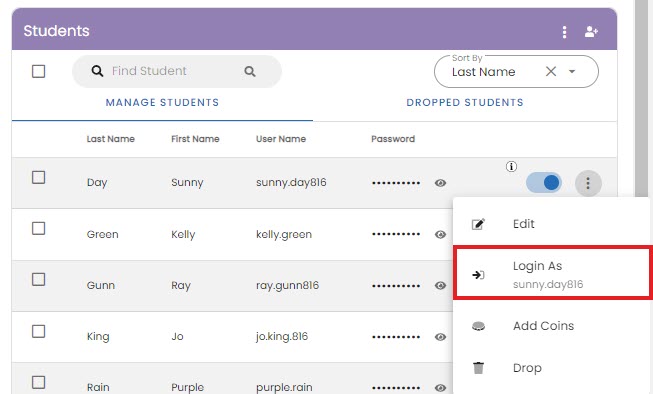
Task: Show password for sunny.day816
Action: [x=440, y=183]
